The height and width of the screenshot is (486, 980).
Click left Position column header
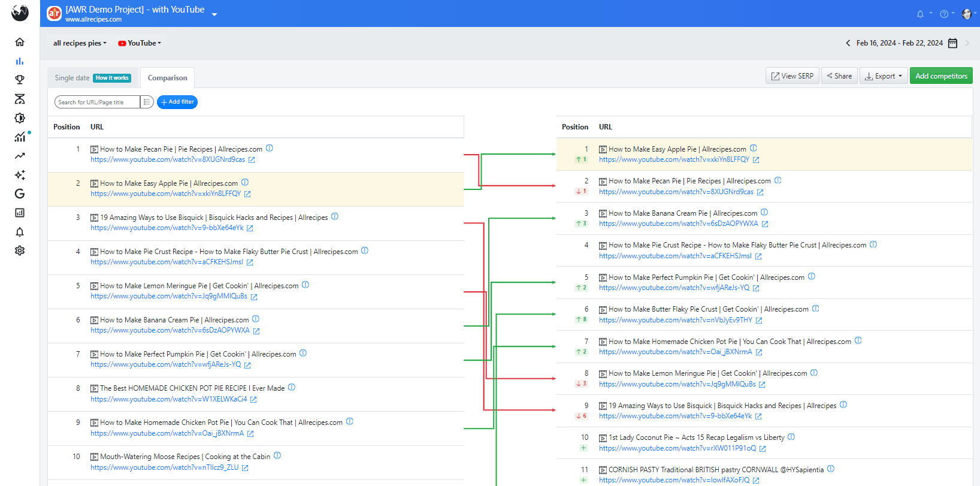[x=66, y=127]
